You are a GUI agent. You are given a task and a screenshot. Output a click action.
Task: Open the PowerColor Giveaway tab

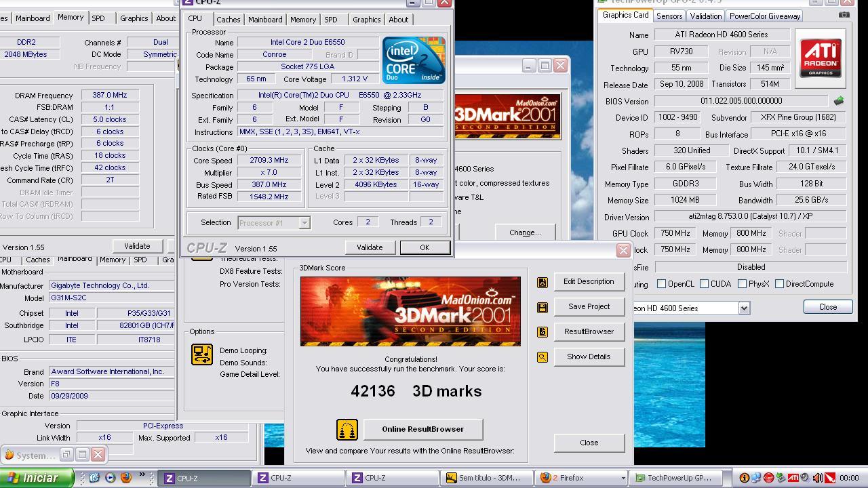(x=765, y=16)
